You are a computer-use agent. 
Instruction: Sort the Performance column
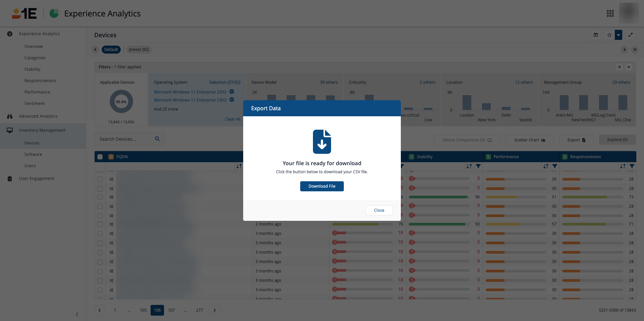pyautogui.click(x=546, y=166)
